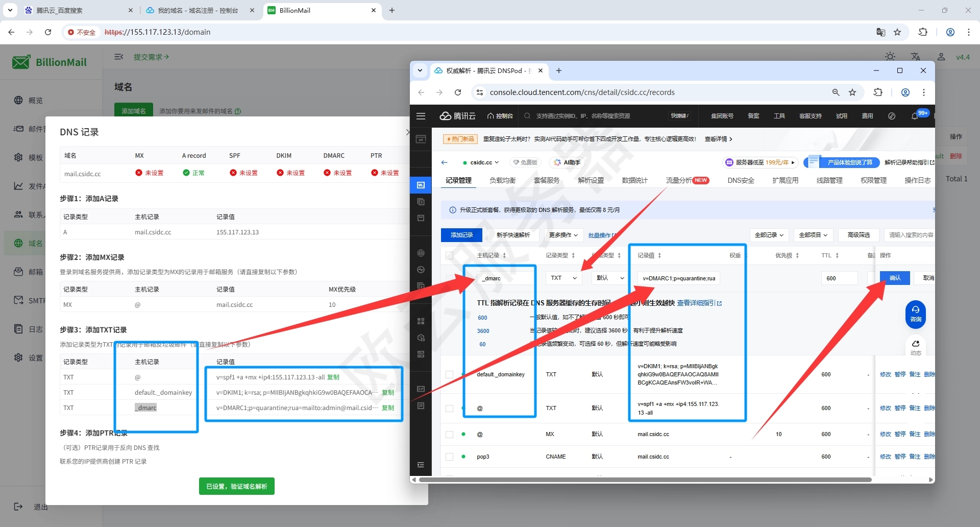Viewport: 980px width, 527px height.
Task: Copy the SPF record value with 复制
Action: 333,377
